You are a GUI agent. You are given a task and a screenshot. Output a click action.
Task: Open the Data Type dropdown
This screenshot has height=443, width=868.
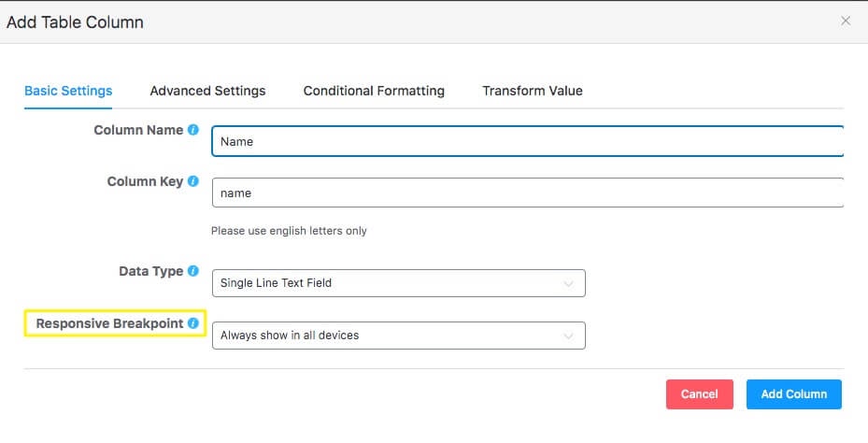tap(399, 283)
